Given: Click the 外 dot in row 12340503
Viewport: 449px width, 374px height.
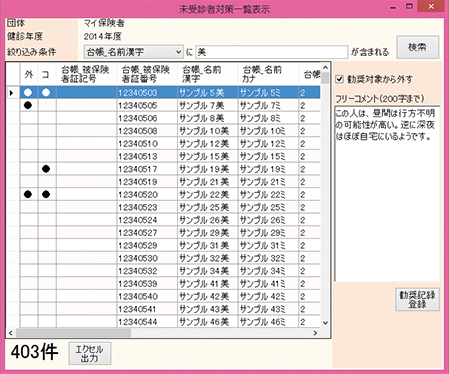Looking at the screenshot, I should click(x=28, y=93).
